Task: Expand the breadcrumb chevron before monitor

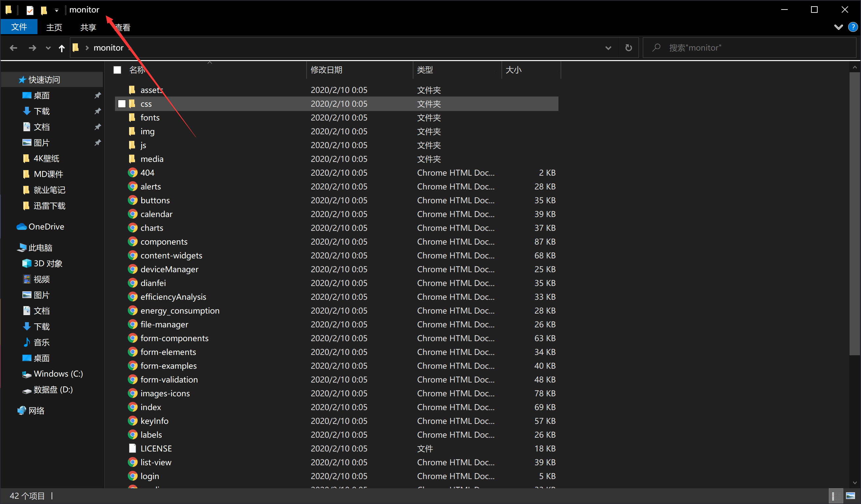Action: [87, 48]
